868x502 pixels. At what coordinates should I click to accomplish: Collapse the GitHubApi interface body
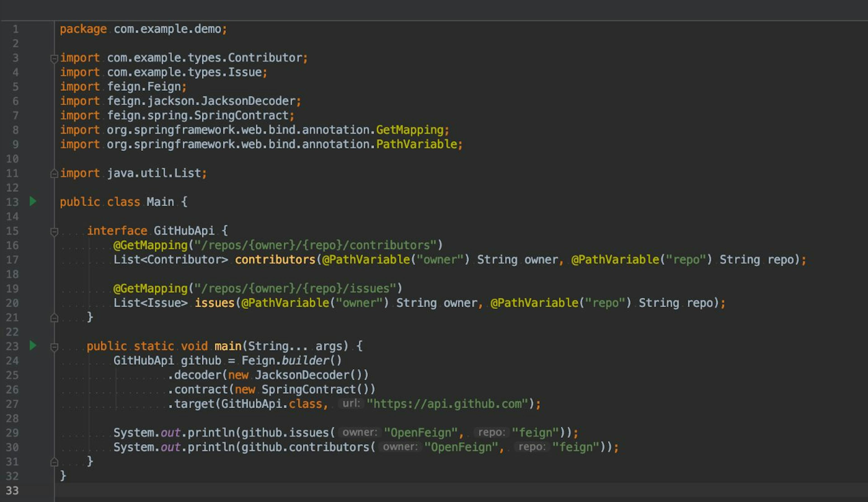pos(54,232)
